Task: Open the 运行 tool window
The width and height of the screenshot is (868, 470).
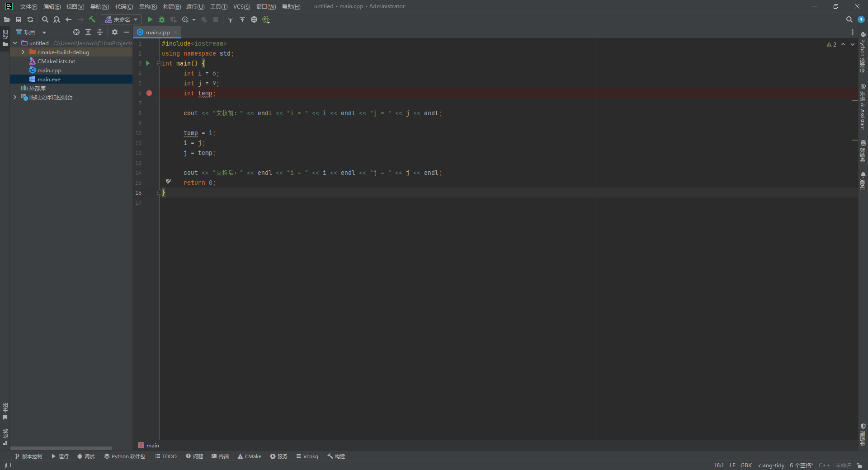Action: 60,456
